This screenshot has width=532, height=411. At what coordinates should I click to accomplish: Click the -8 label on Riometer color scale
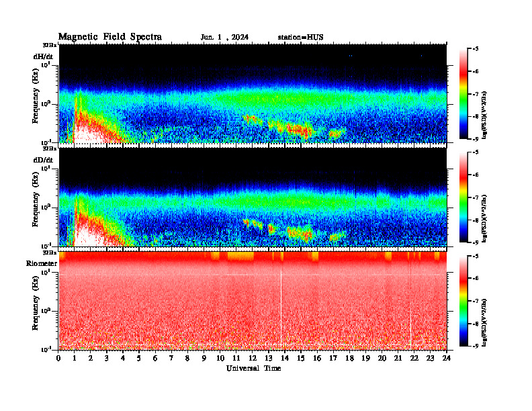pyautogui.click(x=476, y=324)
